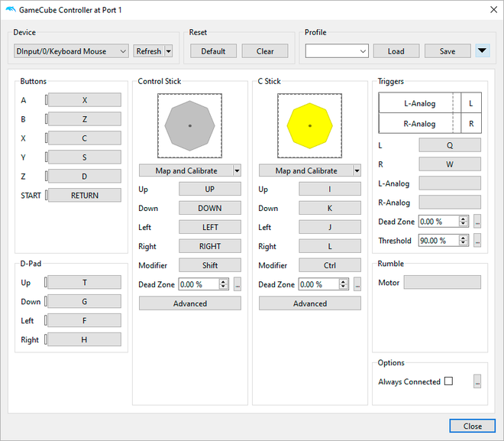Remap trigger R mapped to W
Screen dimensions: 504x441
click(450, 164)
